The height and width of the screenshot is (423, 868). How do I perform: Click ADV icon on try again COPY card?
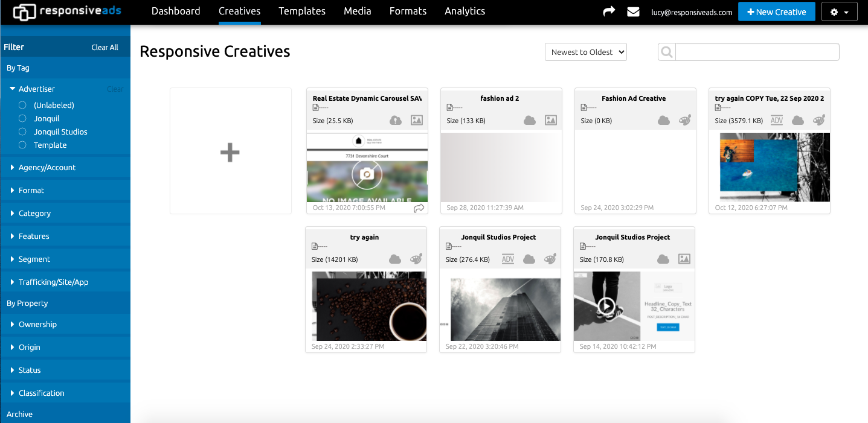click(x=777, y=120)
